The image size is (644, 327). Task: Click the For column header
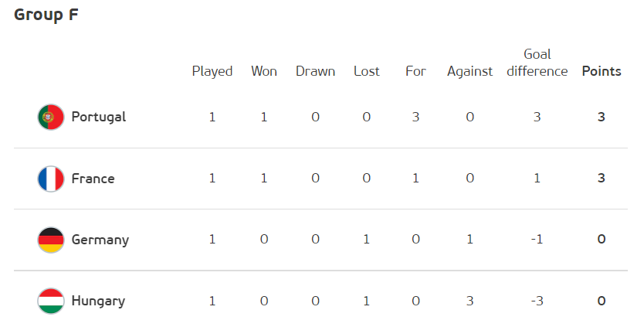(415, 71)
